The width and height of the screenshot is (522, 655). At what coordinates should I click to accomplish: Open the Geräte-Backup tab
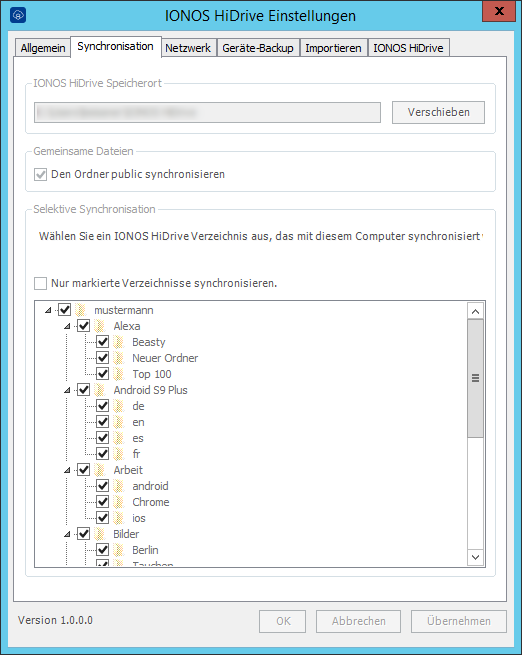point(258,48)
